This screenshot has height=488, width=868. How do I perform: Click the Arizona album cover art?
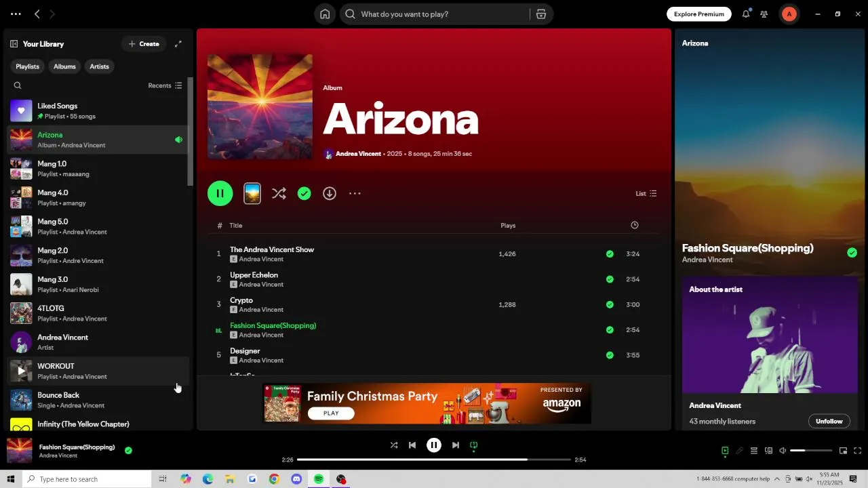pos(260,107)
